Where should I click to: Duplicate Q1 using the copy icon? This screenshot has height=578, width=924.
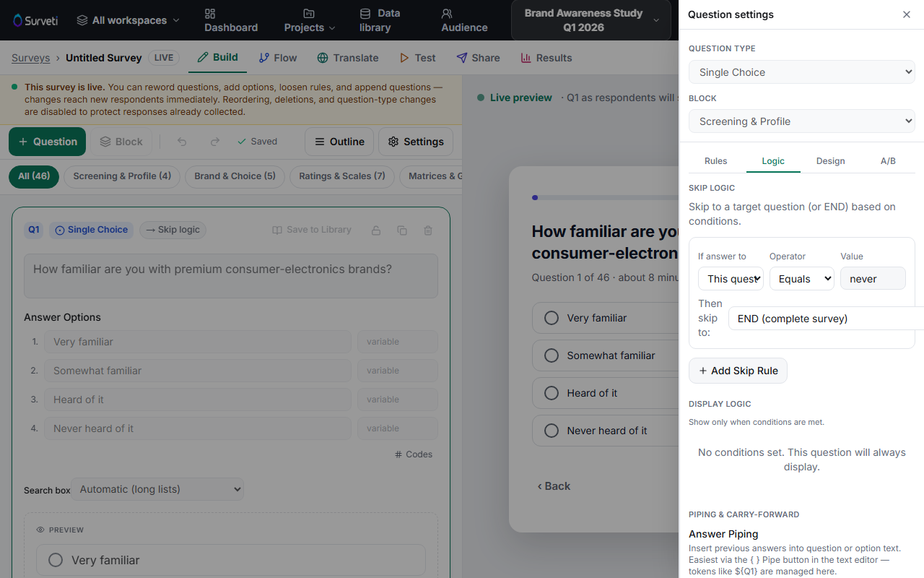402,230
